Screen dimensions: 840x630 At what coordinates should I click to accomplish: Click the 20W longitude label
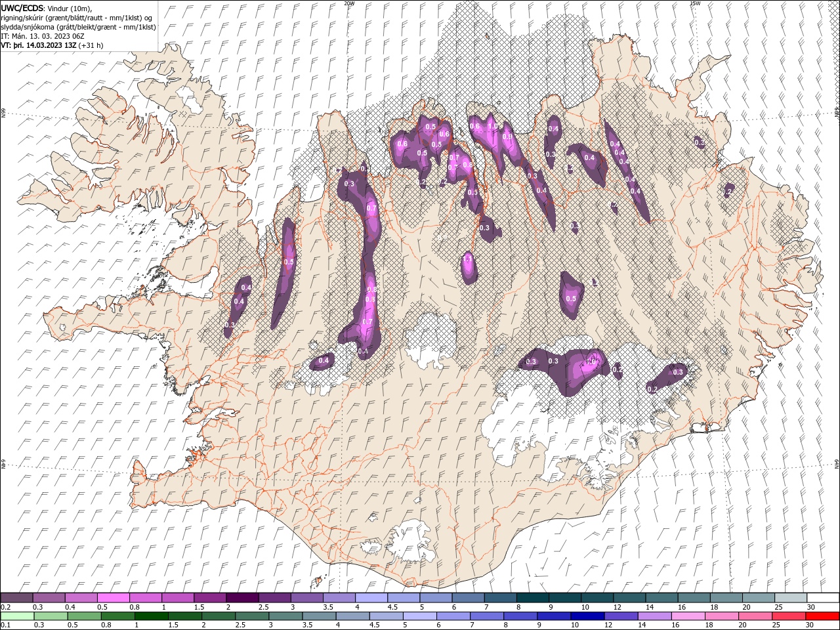[x=349, y=3]
